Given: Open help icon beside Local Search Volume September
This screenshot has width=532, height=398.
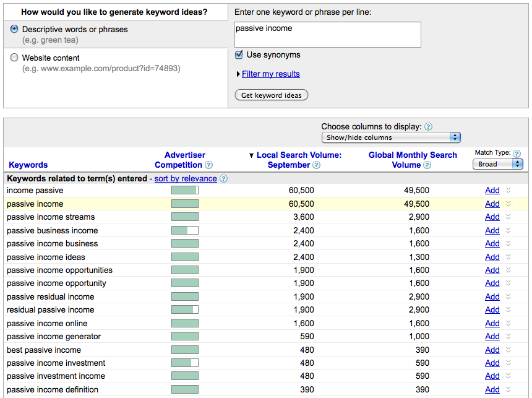Looking at the screenshot, I should tap(316, 165).
